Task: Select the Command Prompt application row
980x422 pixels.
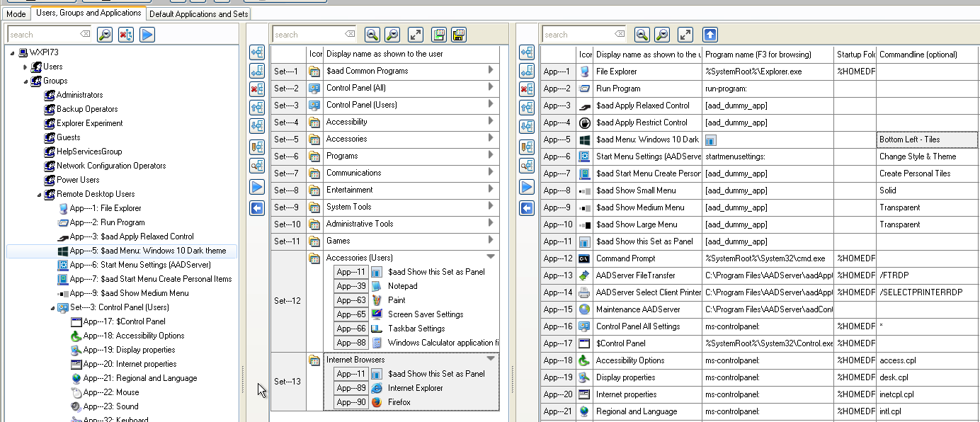Action: (x=625, y=258)
